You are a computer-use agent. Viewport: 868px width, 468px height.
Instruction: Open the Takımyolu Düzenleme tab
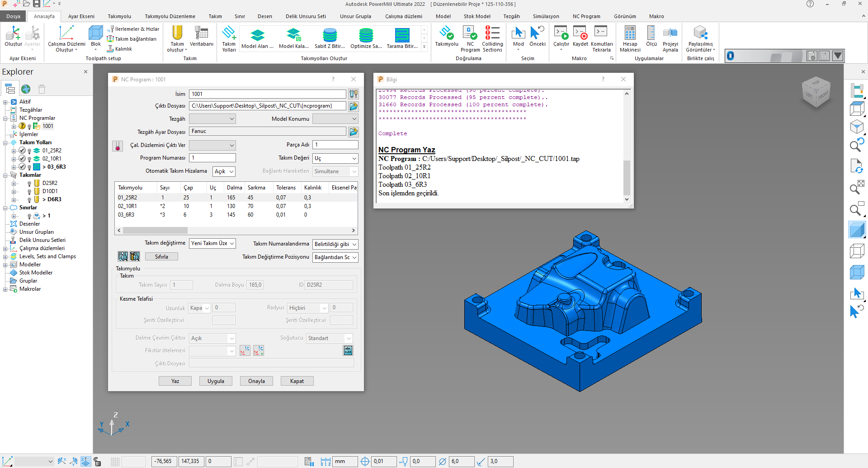(x=170, y=16)
